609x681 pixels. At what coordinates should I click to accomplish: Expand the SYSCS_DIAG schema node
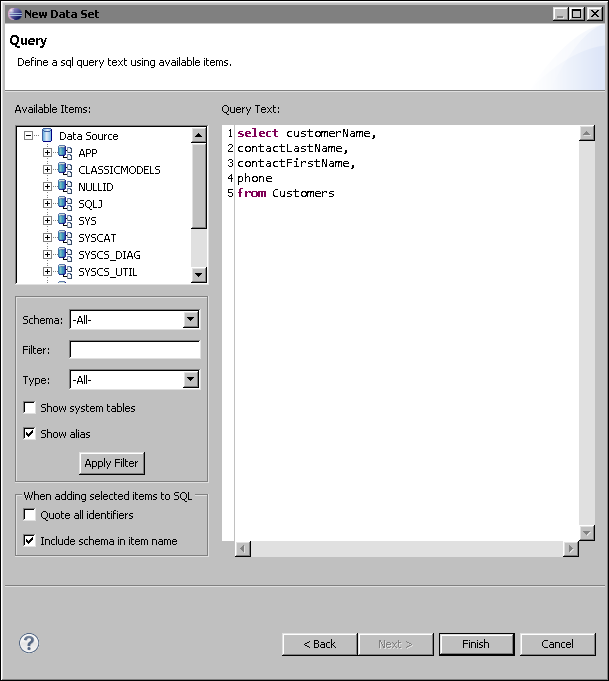coord(47,255)
